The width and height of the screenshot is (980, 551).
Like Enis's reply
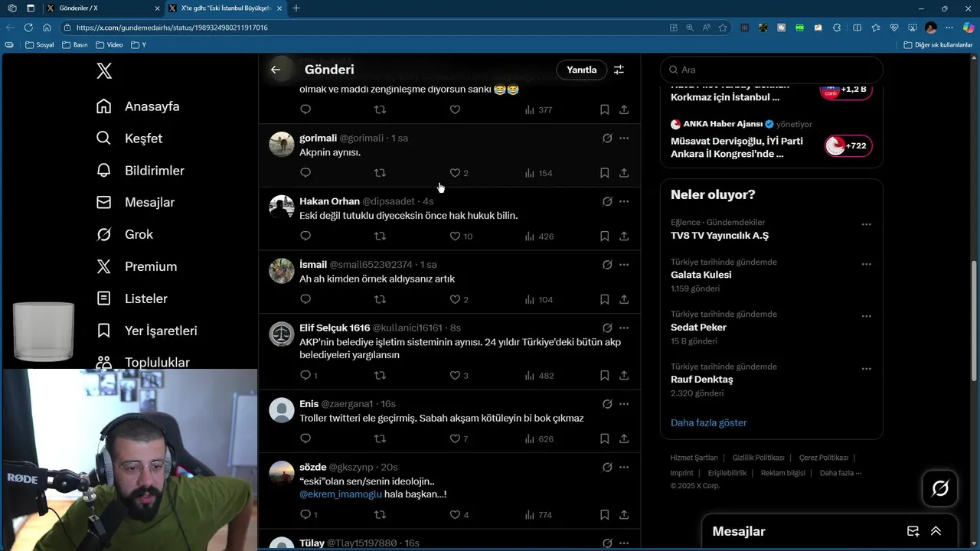tap(455, 439)
